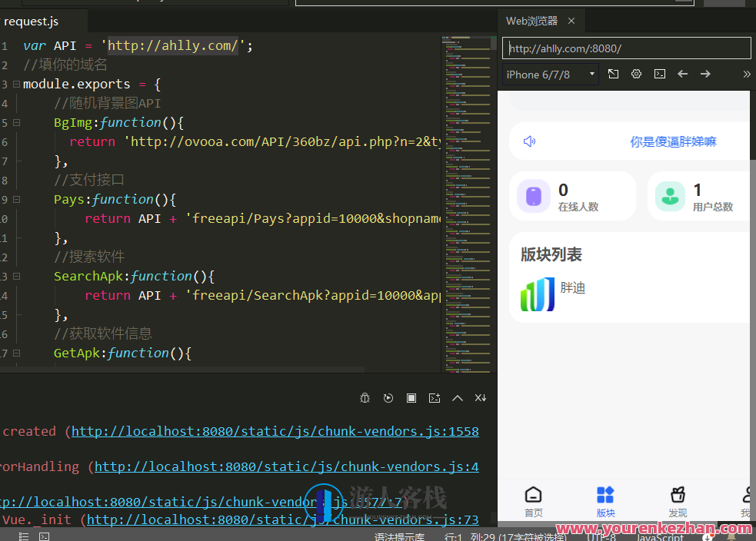This screenshot has width=756, height=541.
Task: Open the chunk-vendors.js:1558 console link
Action: pyautogui.click(x=273, y=431)
